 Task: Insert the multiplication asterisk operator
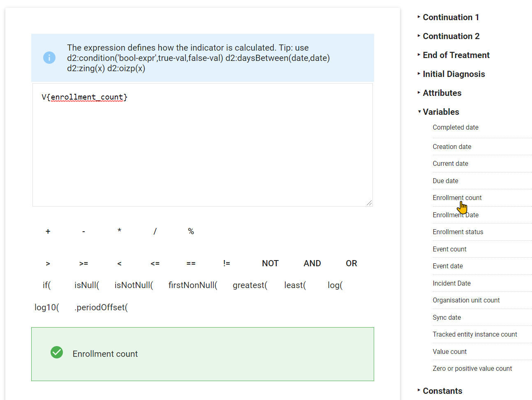pyautogui.click(x=119, y=231)
